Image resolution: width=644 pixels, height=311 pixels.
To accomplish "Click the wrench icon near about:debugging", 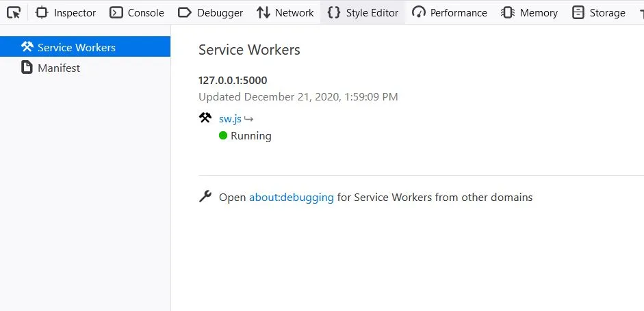I will tap(205, 197).
